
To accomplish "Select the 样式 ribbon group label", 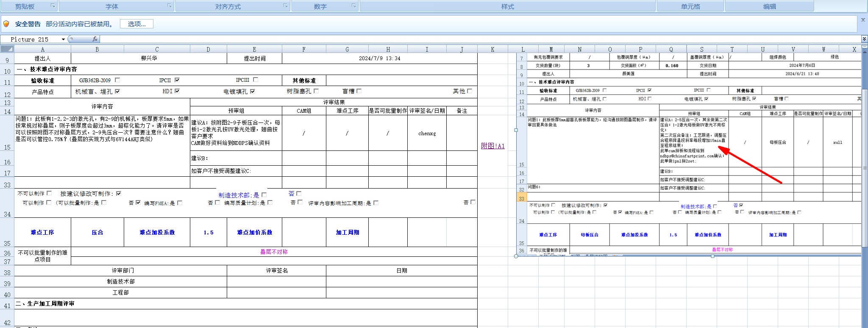I will (x=507, y=6).
